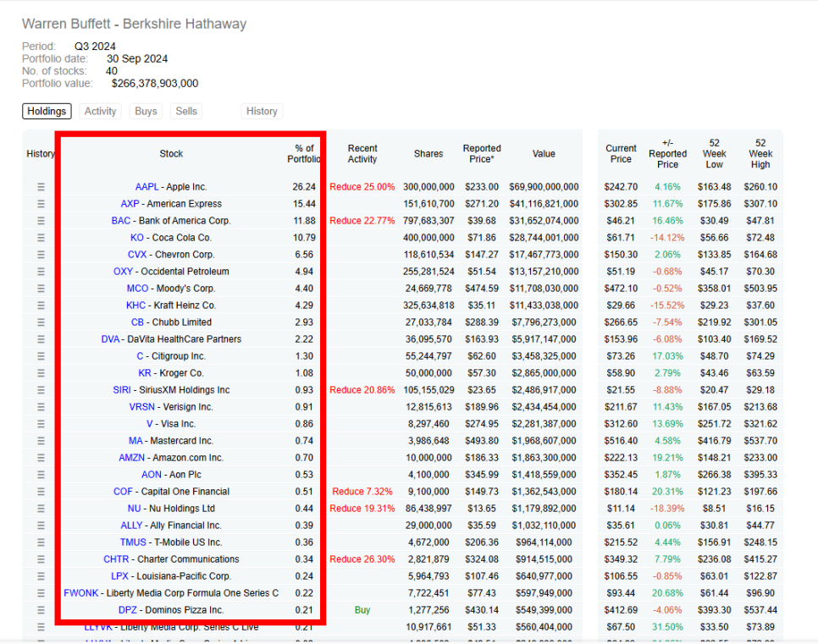Screen dimensions: 818x644
Task: Click portfolio value $266,378,903,000
Action: [155, 84]
